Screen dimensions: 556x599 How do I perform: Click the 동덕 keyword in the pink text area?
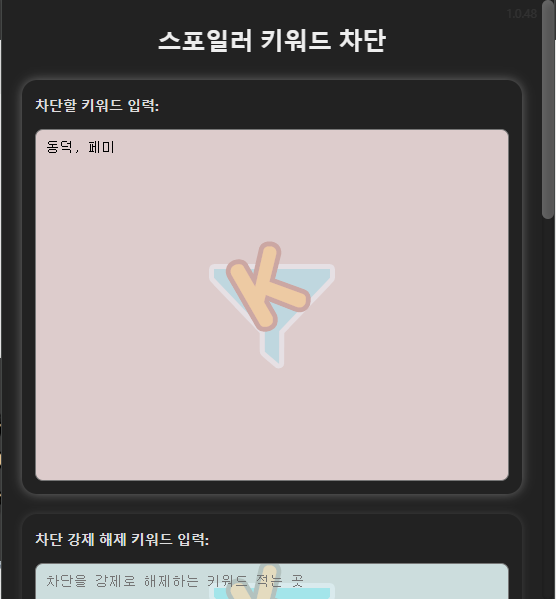[59, 147]
